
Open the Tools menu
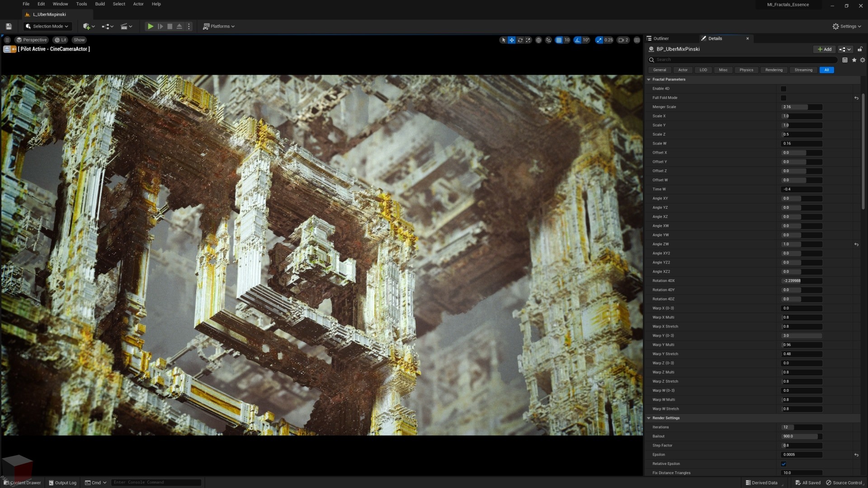tap(81, 4)
